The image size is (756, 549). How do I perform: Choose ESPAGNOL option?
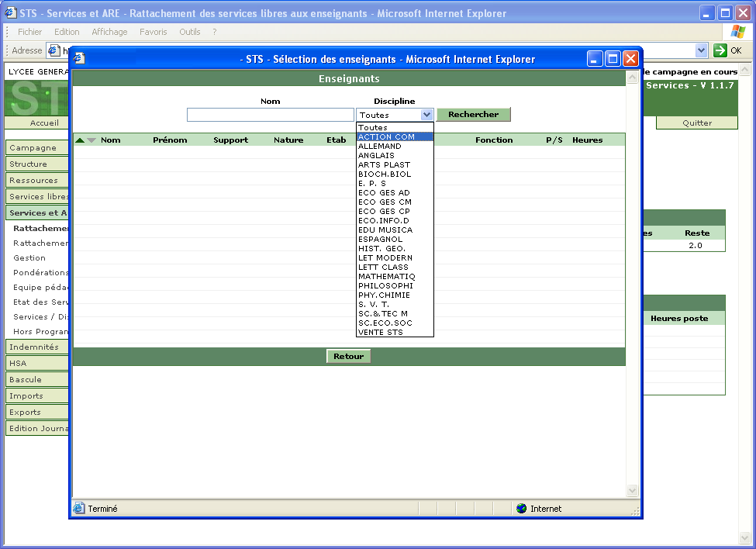point(395,240)
